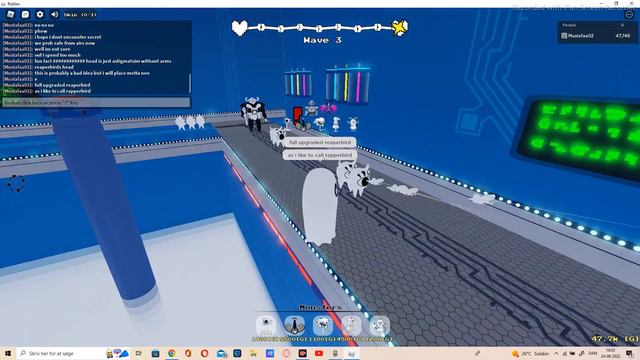Screen dimensions: 640x360
Task: Select the 4500 G tall monster slot
Action: point(351,326)
